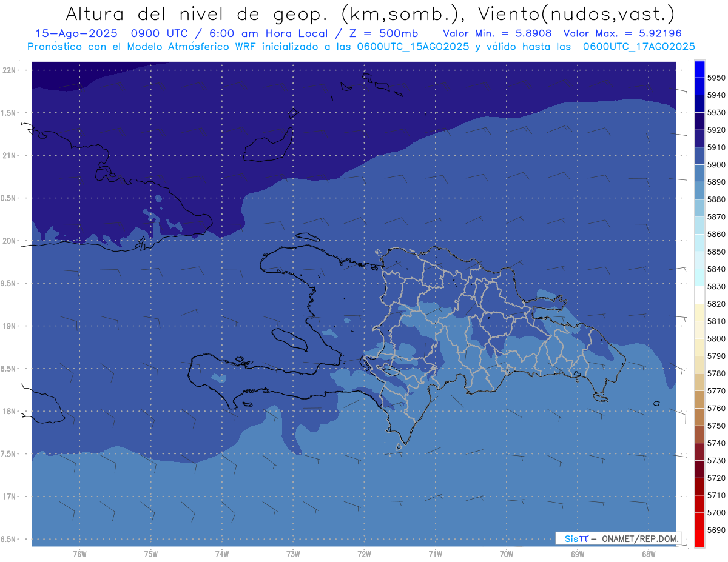Click the "68W" longitude label
This screenshot has width=728, height=562.
click(x=649, y=554)
